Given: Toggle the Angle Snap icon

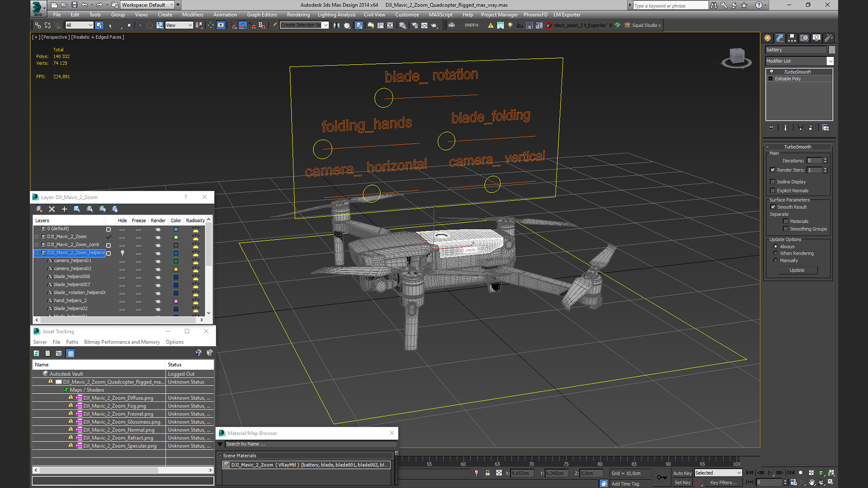Looking at the screenshot, I should pyautogui.click(x=243, y=25).
